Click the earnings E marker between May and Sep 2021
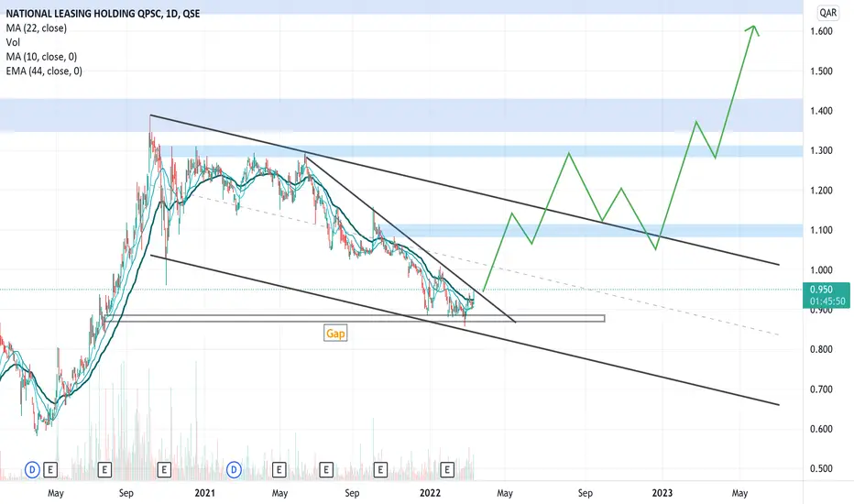 click(325, 469)
